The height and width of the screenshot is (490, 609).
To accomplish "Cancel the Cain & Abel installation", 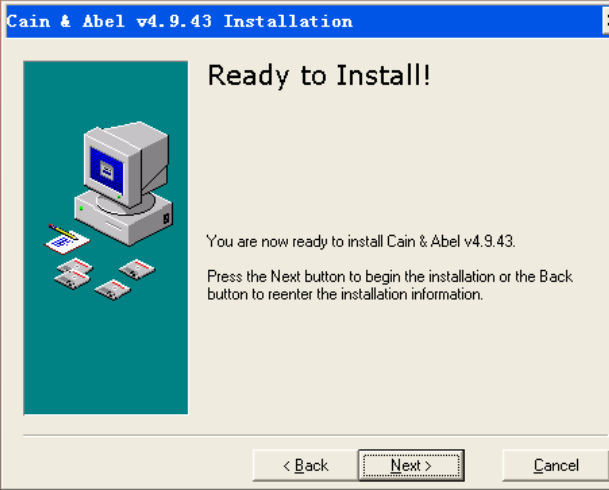I will pos(556,465).
